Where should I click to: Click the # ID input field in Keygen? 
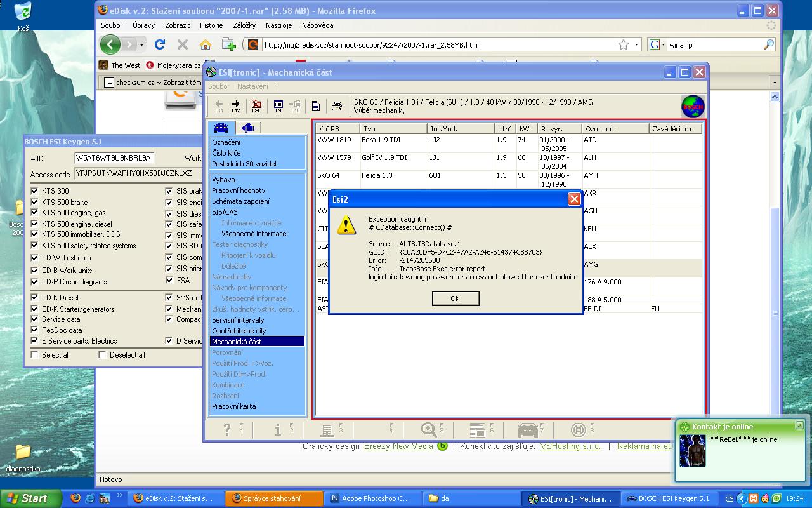[x=114, y=157]
